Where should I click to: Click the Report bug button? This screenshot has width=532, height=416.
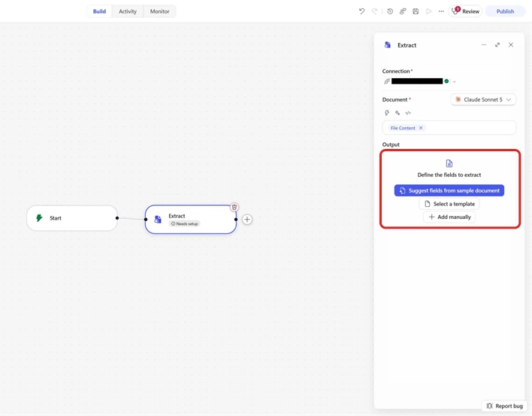[504, 405]
